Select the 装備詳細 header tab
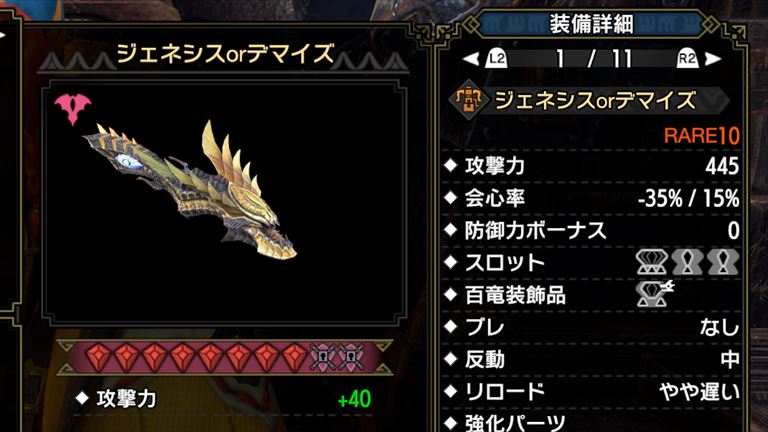Image resolution: width=768 pixels, height=432 pixels. click(x=591, y=24)
